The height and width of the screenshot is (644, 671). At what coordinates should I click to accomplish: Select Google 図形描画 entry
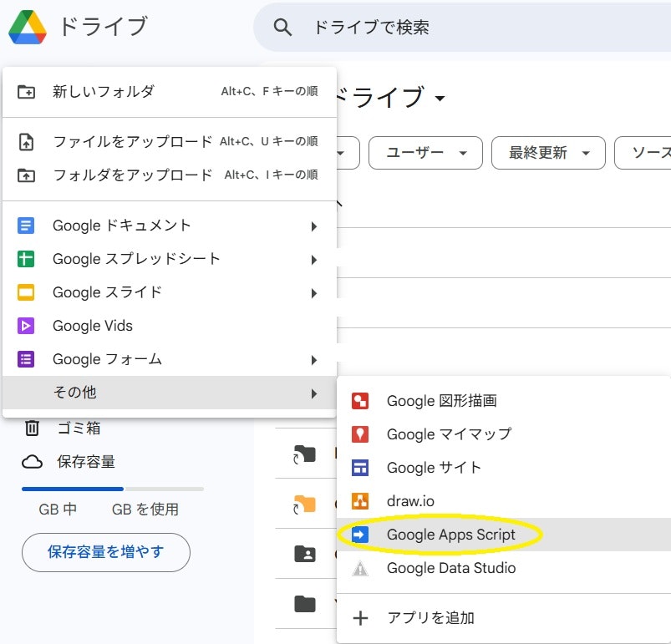pyautogui.click(x=504, y=401)
